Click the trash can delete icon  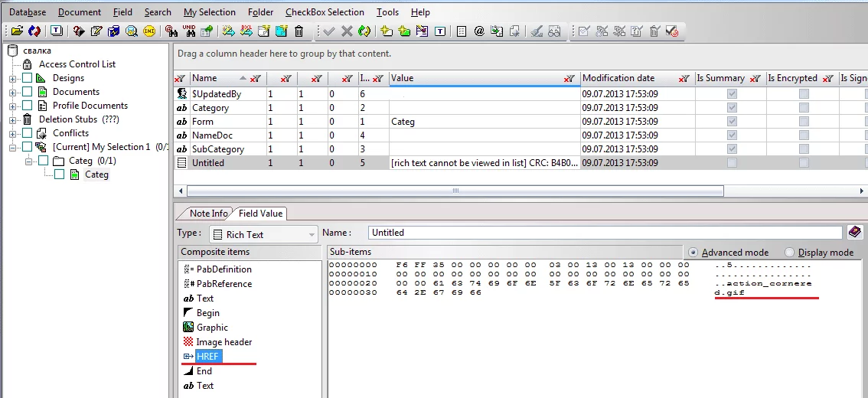(299, 31)
